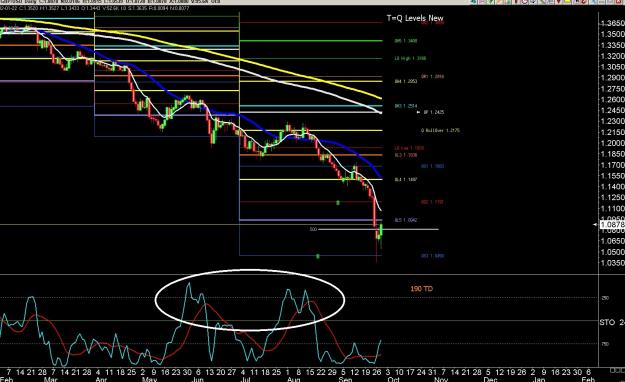Select the BL5 1.0942 level label
This screenshot has width=625, height=382.
pos(406,220)
